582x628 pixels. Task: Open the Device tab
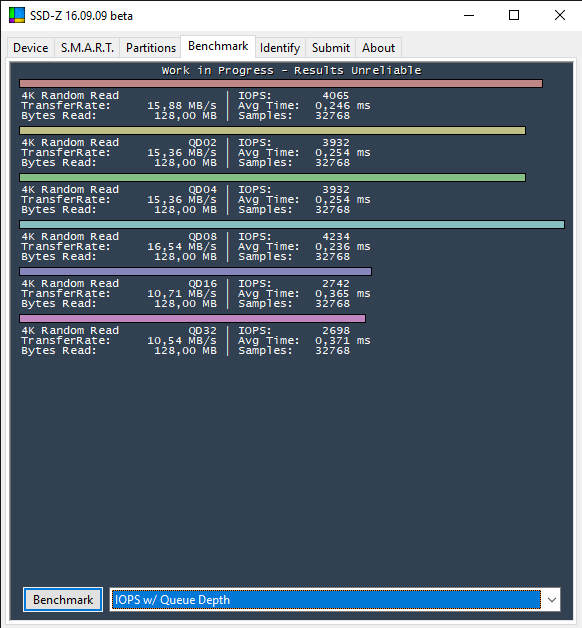[x=31, y=48]
